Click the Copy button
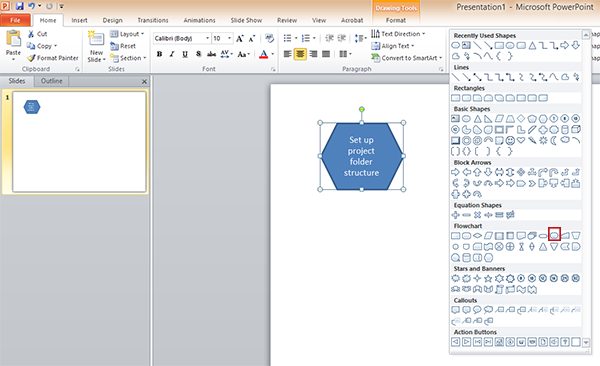The width and height of the screenshot is (600, 366). (x=42, y=46)
